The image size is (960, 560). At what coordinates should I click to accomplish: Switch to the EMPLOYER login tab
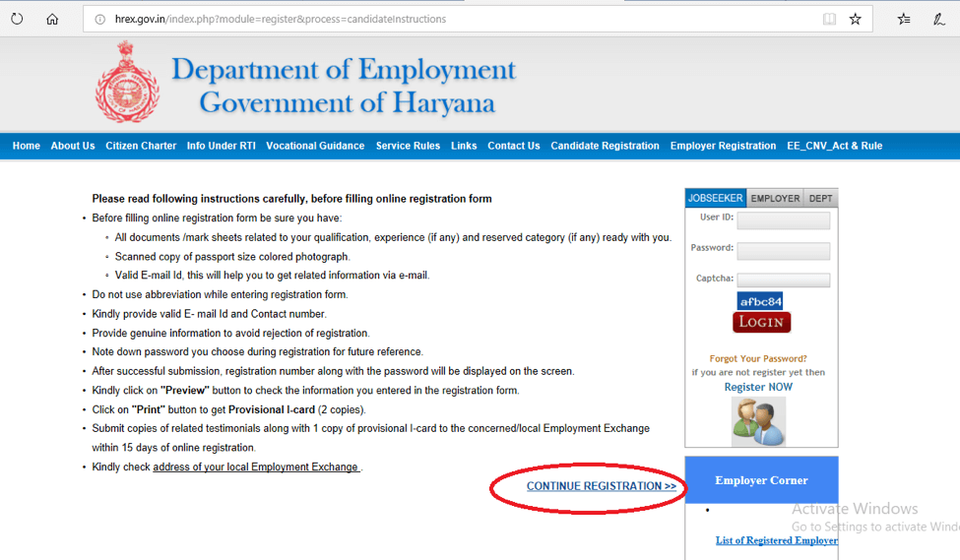775,198
